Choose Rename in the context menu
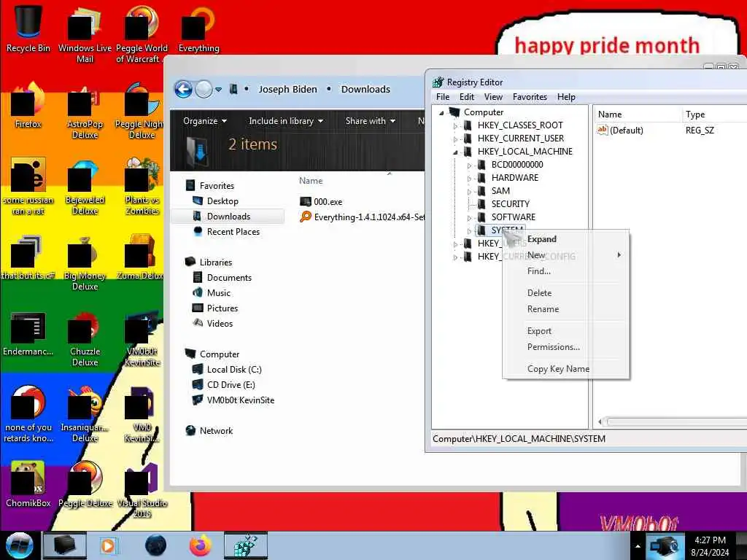 (566, 309)
